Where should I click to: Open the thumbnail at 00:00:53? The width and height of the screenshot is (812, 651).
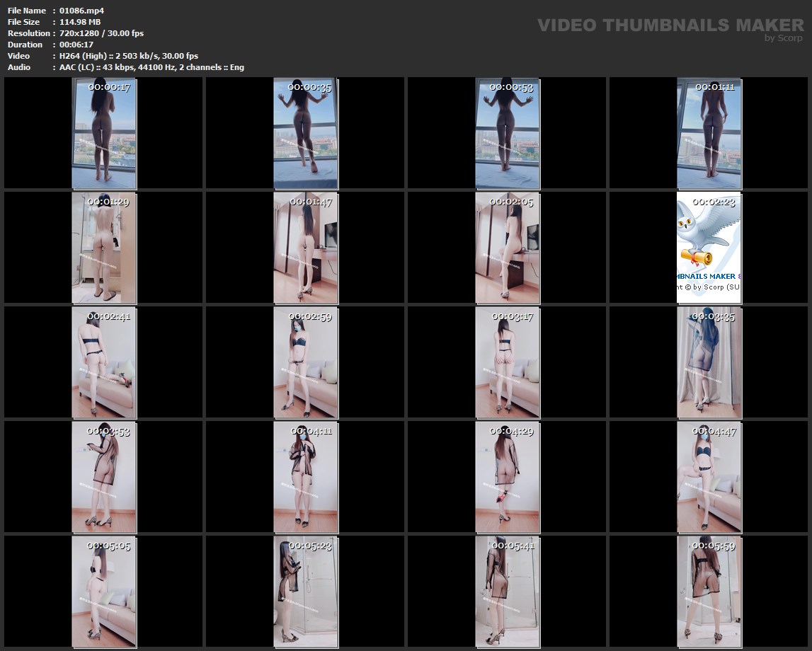(x=508, y=133)
